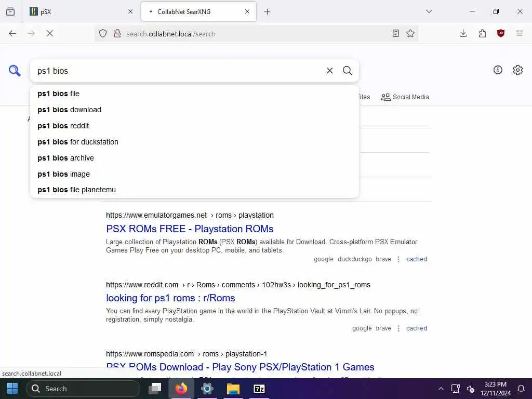
Task: Show hidden system tray icons
Action: (x=441, y=389)
